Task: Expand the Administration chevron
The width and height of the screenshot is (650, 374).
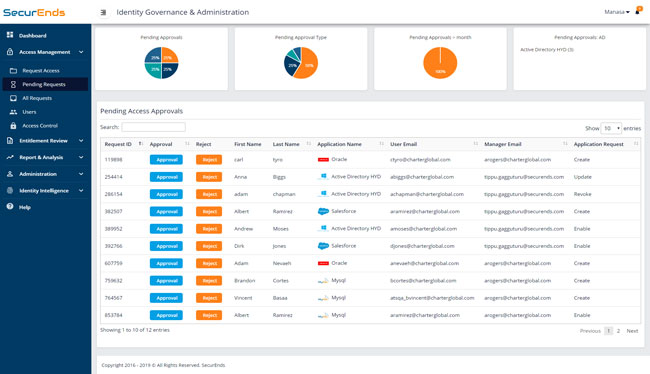Action: click(81, 174)
